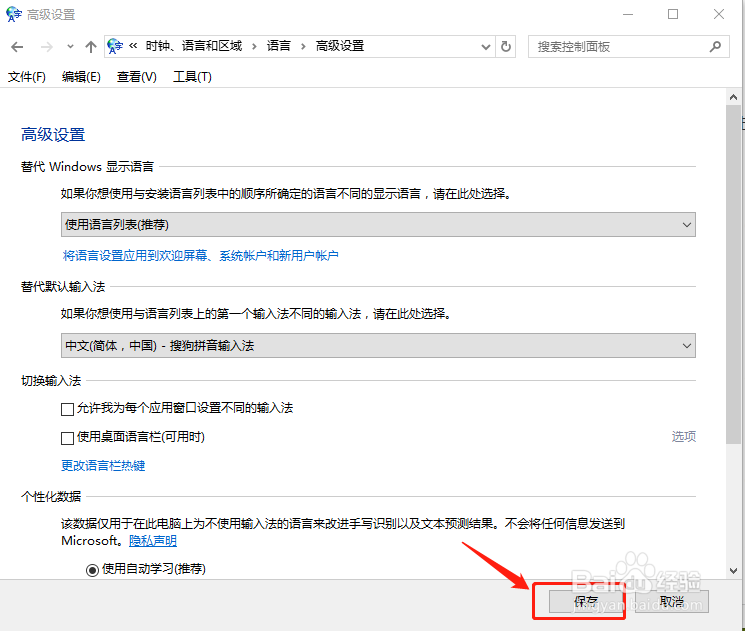Click the forward navigation arrow

tap(47, 47)
